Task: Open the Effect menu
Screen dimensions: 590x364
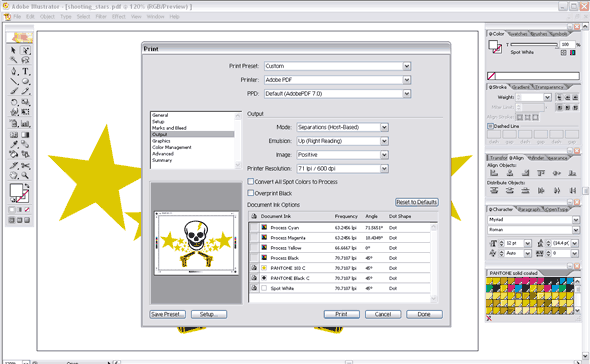Action: click(x=119, y=17)
